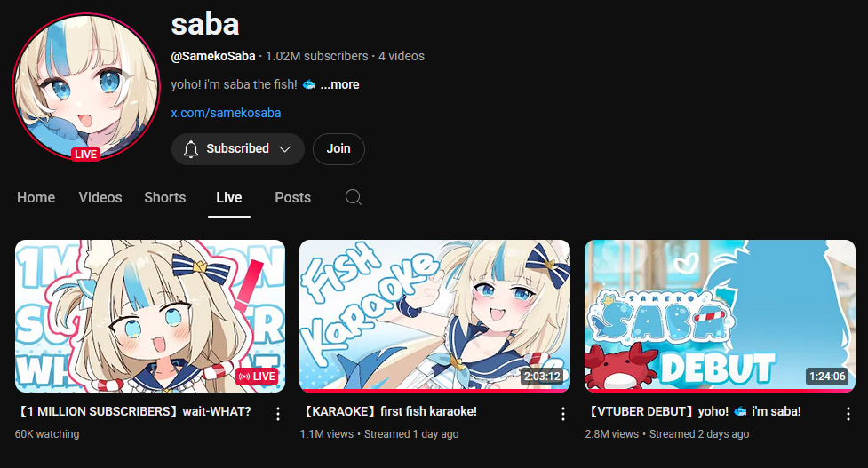Screen dimensions: 868x468
Task: Click the Join membership button
Action: coord(338,149)
